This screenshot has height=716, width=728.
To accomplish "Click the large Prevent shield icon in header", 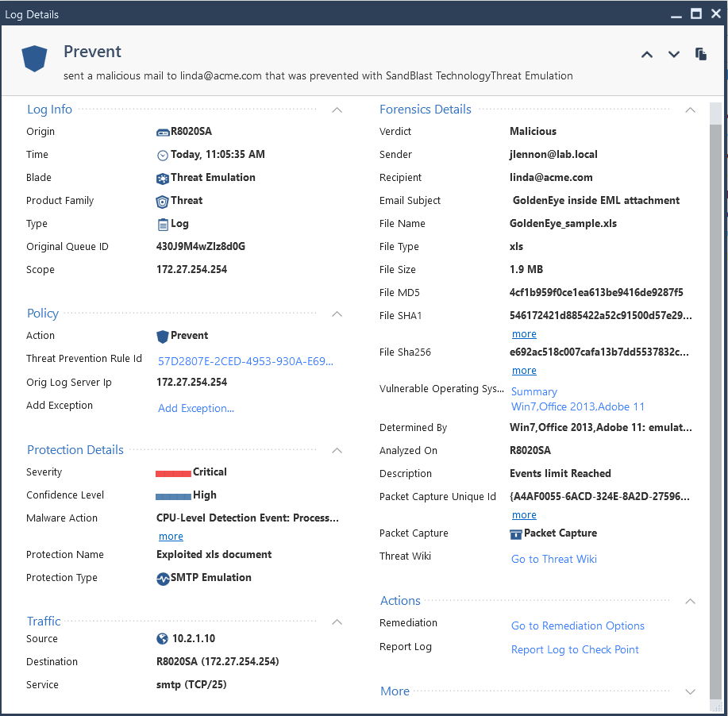I will [34, 59].
